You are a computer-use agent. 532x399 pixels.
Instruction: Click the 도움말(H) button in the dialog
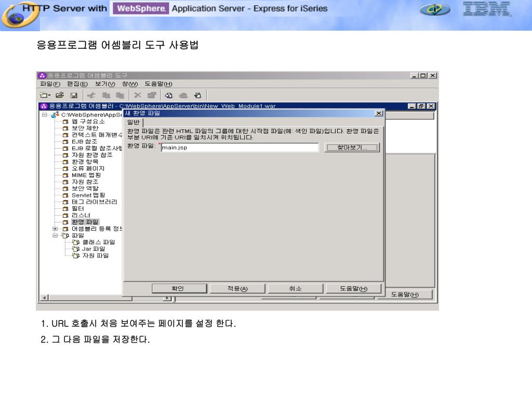tap(353, 288)
